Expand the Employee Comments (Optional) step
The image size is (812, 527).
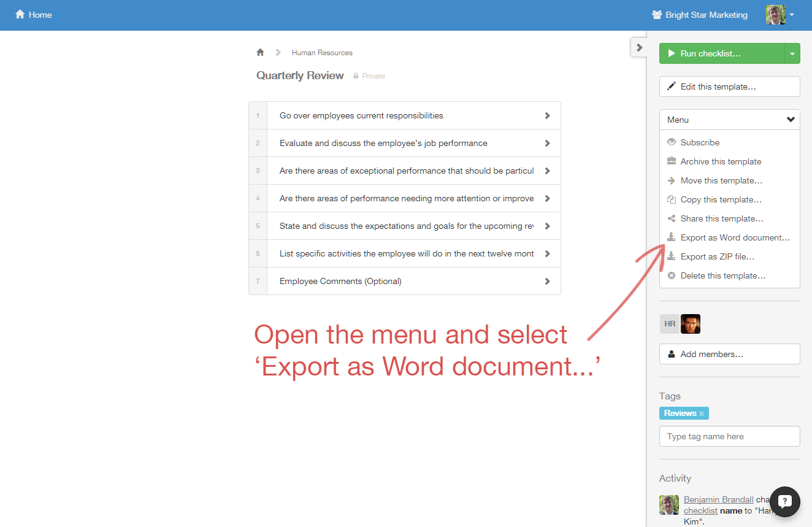pyautogui.click(x=547, y=281)
